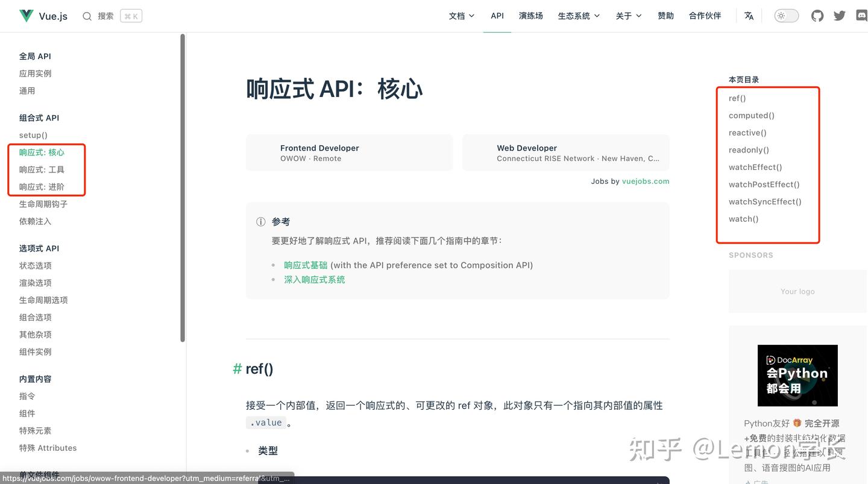Toggle the dark mode switch
This screenshot has height=484, width=868.
786,16
